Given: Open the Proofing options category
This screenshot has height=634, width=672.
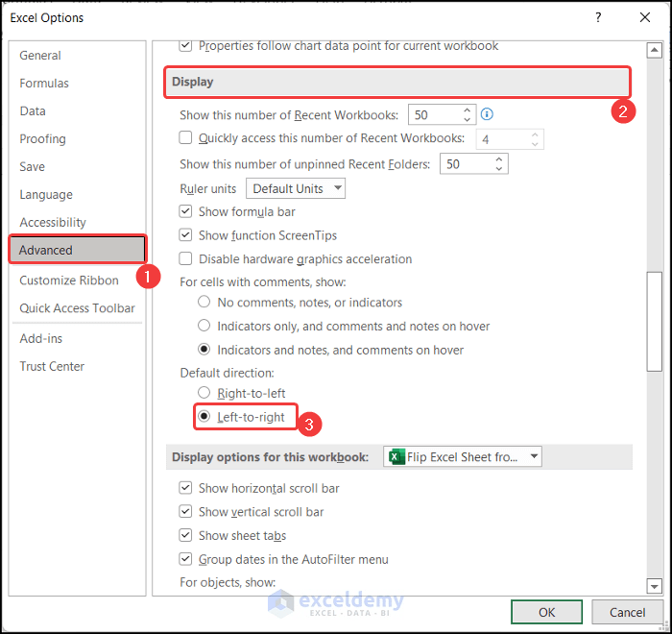Looking at the screenshot, I should click(42, 139).
